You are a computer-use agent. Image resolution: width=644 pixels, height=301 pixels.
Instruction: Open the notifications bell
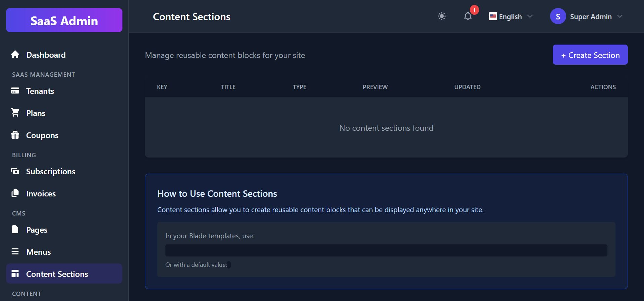click(468, 16)
